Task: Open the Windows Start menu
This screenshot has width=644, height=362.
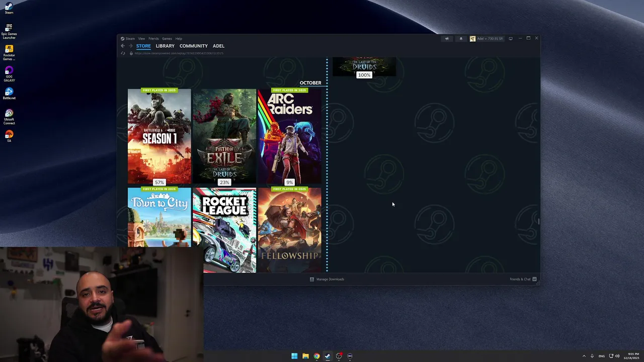Action: (294, 356)
